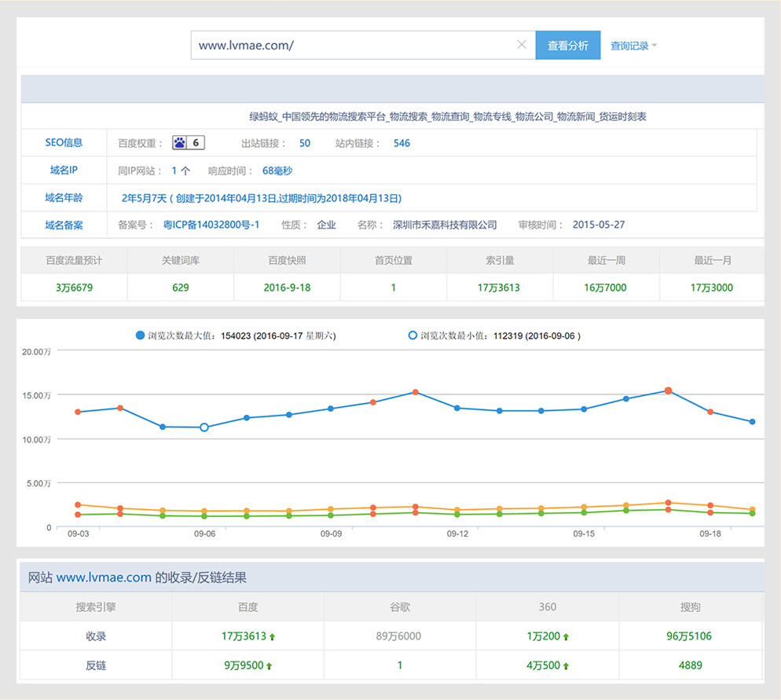Click the blue line point at 09-03

tap(78, 412)
